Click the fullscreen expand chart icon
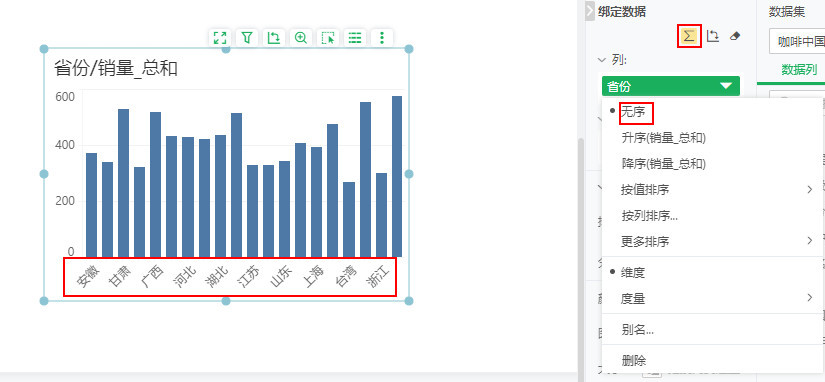 tap(220, 37)
